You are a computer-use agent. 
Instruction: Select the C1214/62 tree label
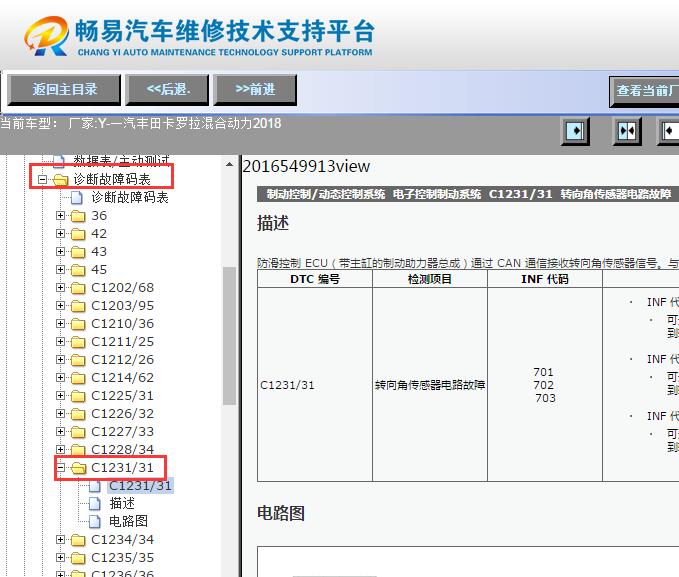[x=123, y=378]
